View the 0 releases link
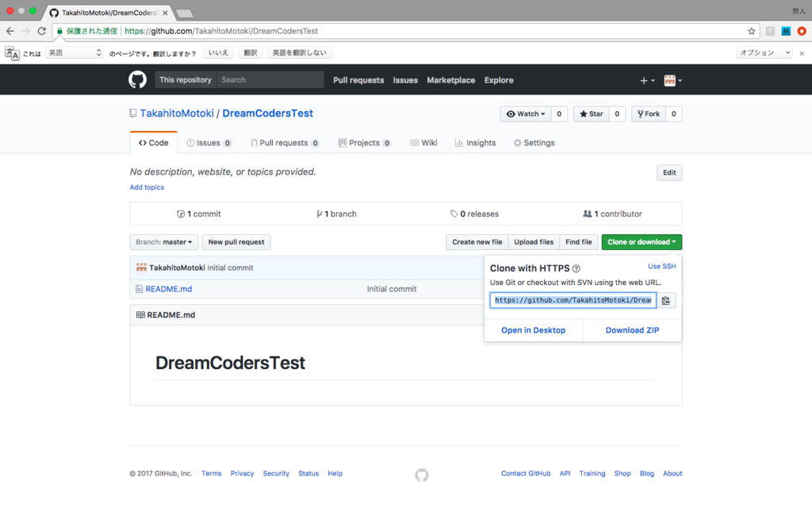The height and width of the screenshot is (508, 812). pos(474,214)
